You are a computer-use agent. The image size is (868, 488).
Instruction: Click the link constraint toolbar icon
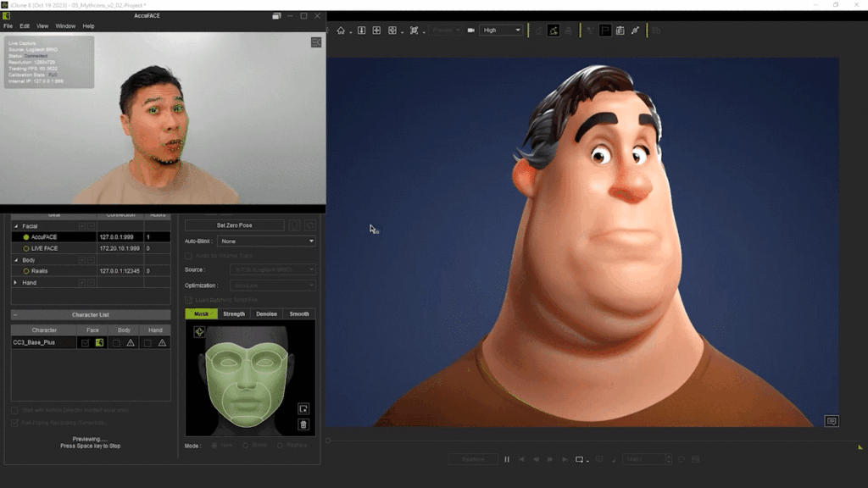[x=635, y=30]
